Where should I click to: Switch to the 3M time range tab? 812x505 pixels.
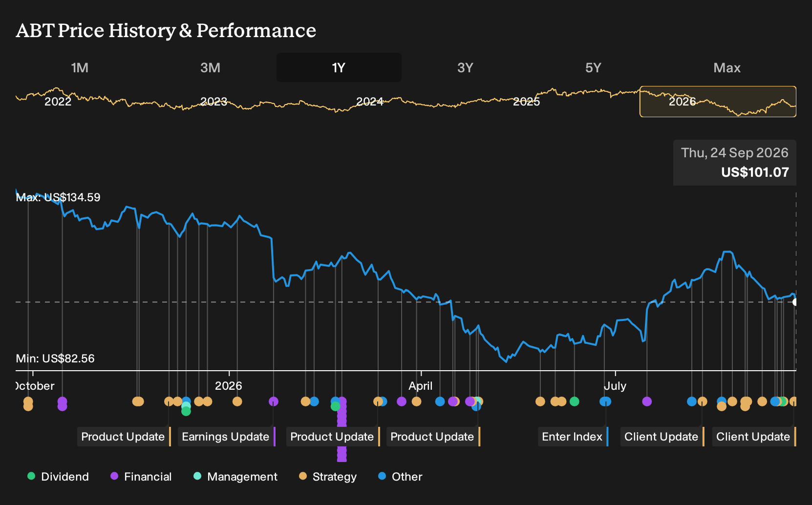(x=210, y=67)
